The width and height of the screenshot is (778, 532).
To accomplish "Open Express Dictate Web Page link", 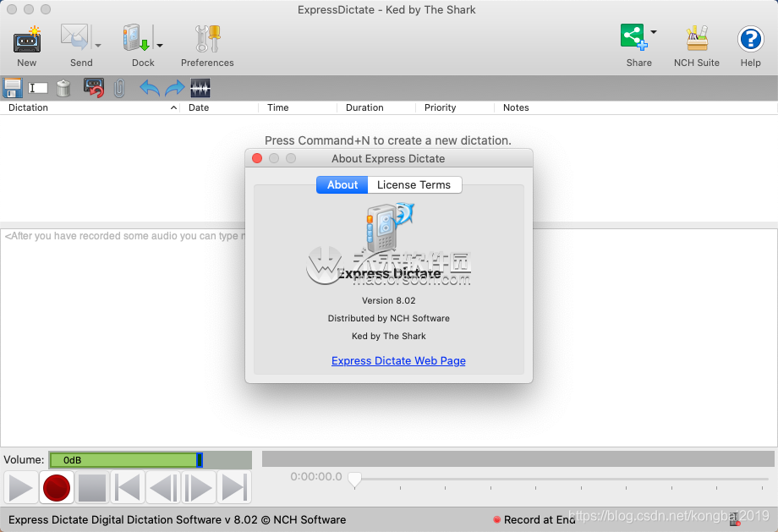I will coord(398,361).
